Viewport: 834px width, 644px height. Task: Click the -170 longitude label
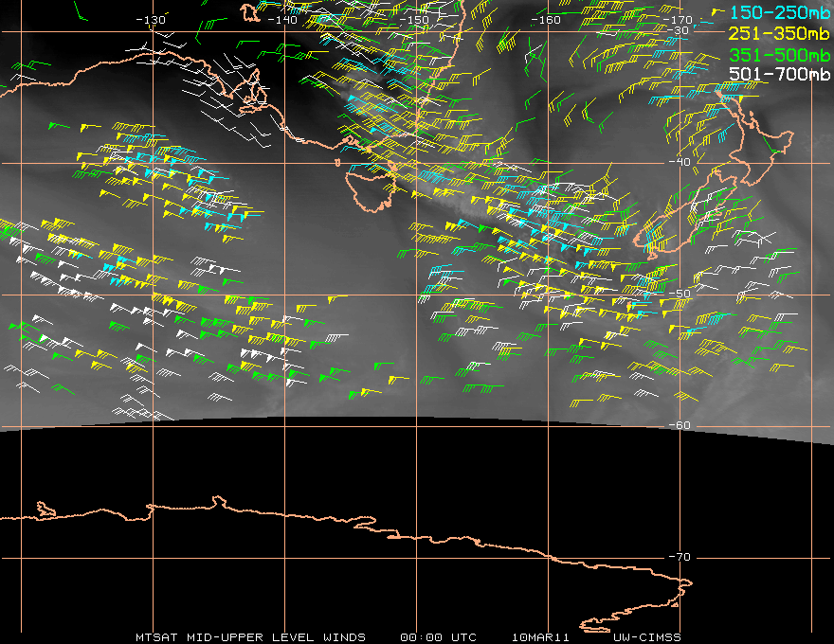679,20
